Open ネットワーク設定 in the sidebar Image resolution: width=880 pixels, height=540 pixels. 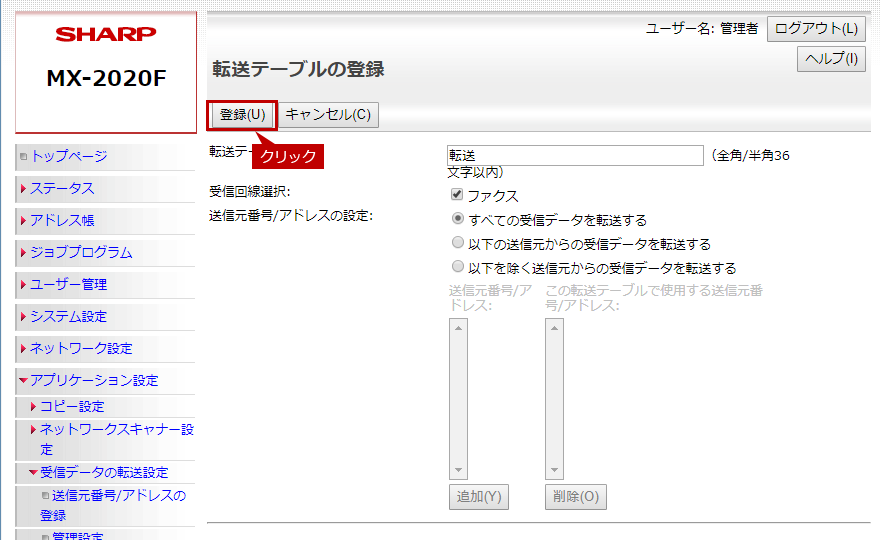[80, 349]
